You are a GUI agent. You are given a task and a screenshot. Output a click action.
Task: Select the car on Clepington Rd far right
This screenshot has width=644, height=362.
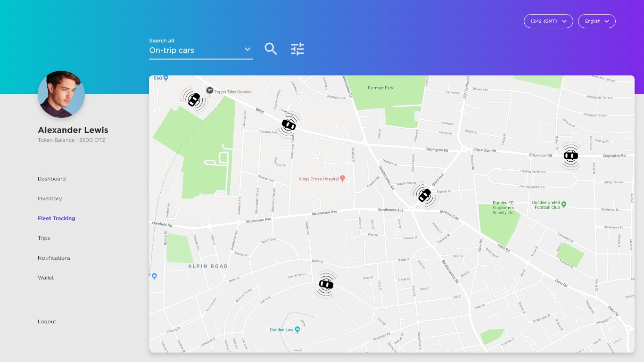click(x=571, y=156)
